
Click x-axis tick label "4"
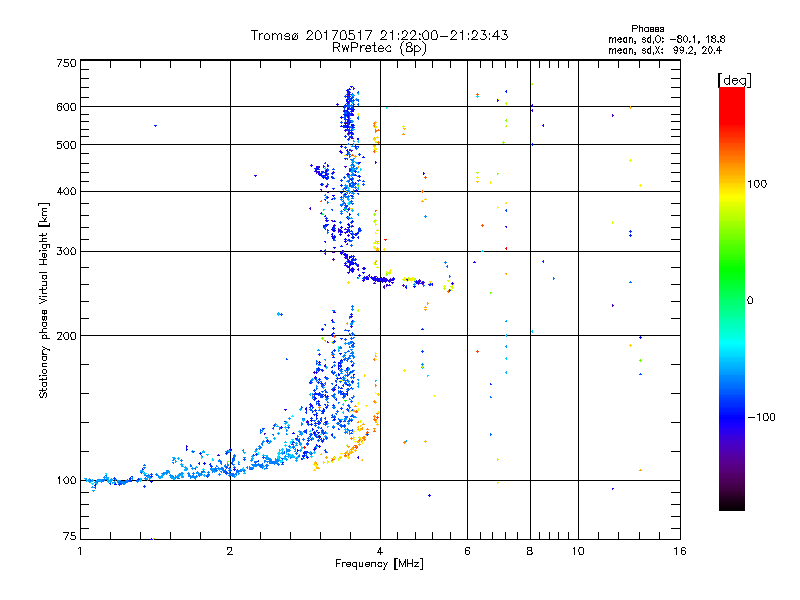(x=380, y=551)
